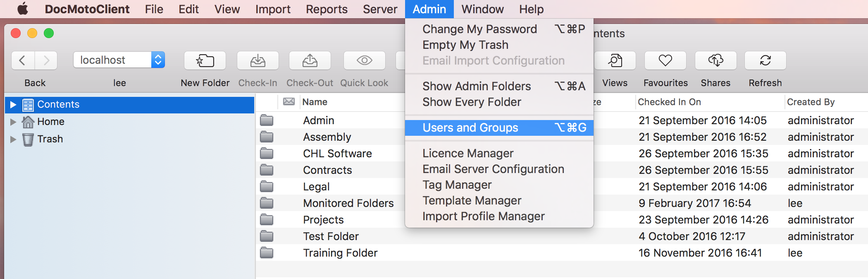Close the window with red button
868x279 pixels.
[x=16, y=33]
